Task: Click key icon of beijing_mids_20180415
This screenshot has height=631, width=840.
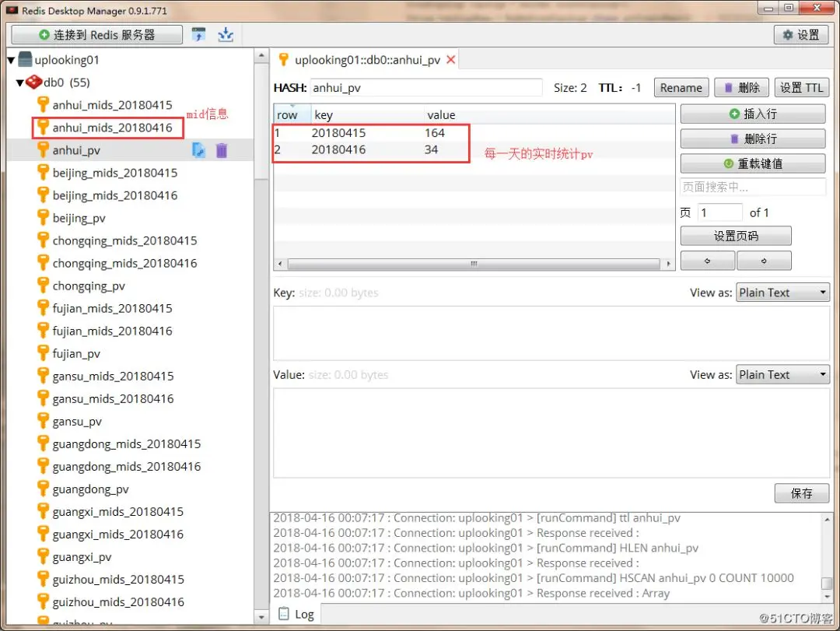Action: point(43,172)
